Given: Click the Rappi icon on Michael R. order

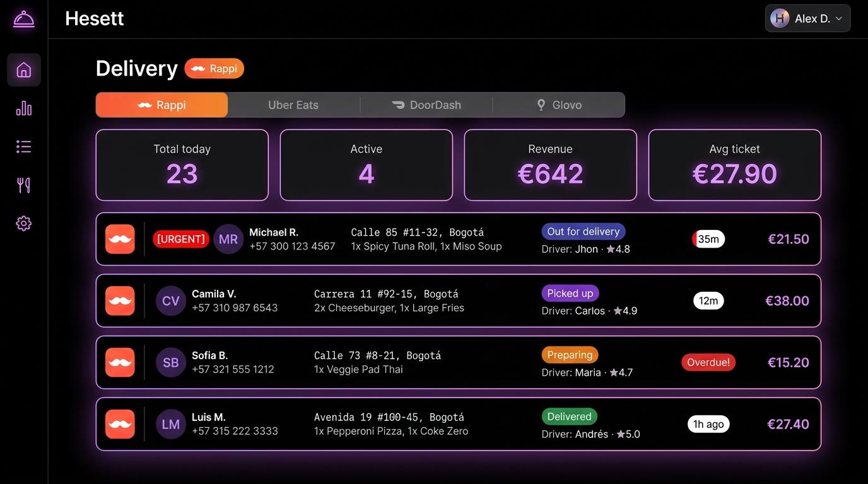Looking at the screenshot, I should pos(120,239).
